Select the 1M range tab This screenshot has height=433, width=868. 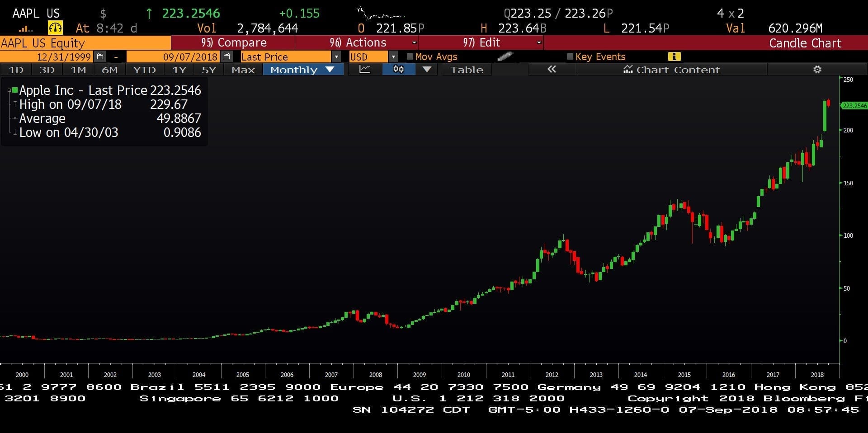78,70
